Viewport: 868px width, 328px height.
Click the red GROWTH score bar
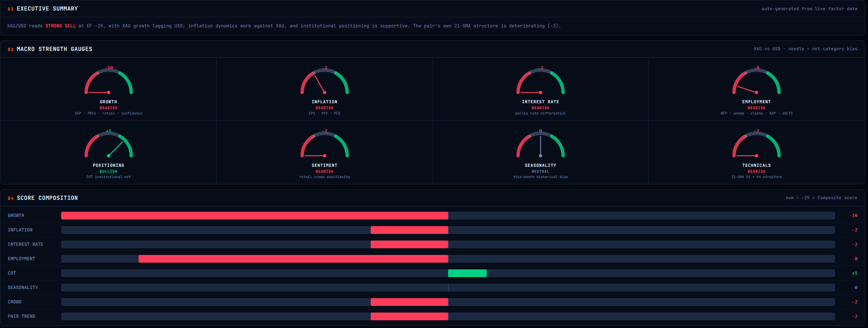(255, 216)
